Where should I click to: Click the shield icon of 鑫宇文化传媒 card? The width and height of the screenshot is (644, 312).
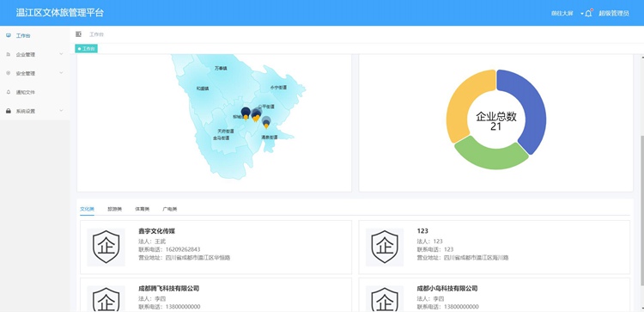click(106, 247)
